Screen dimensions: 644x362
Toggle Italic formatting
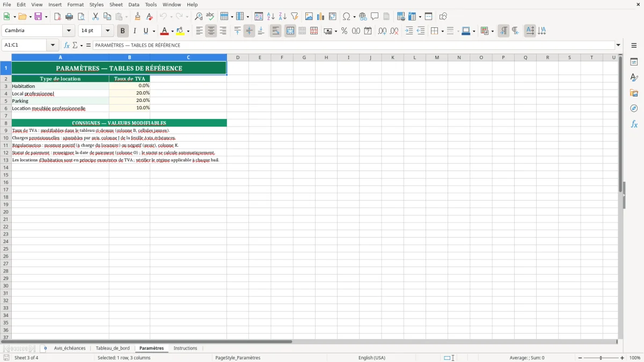(134, 31)
